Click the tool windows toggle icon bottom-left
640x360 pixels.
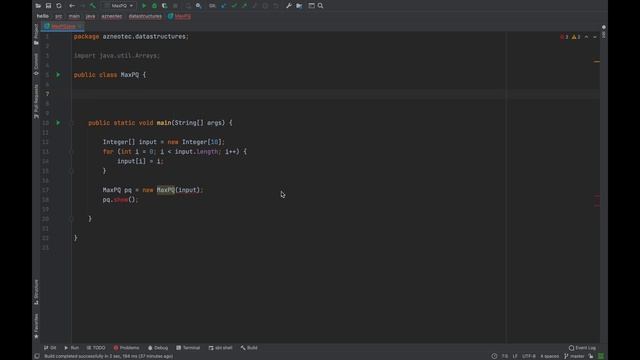click(37, 356)
